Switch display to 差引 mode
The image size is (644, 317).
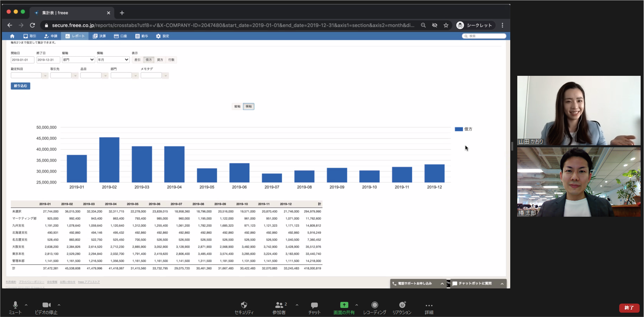click(x=137, y=60)
